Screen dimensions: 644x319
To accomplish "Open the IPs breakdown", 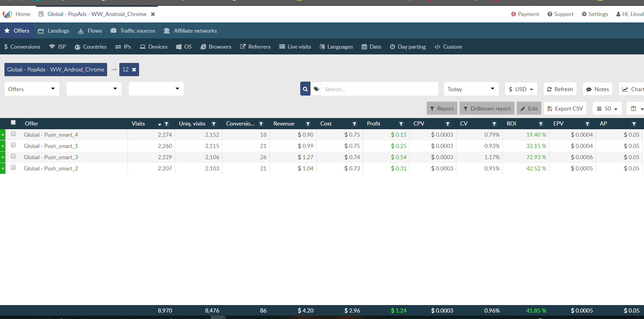I will coord(123,47).
